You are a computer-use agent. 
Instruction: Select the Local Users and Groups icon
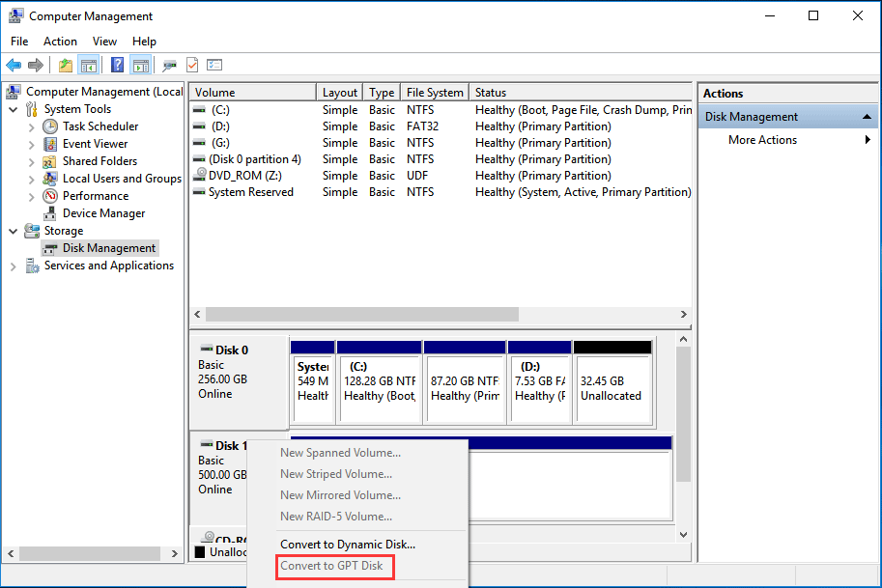(x=50, y=179)
